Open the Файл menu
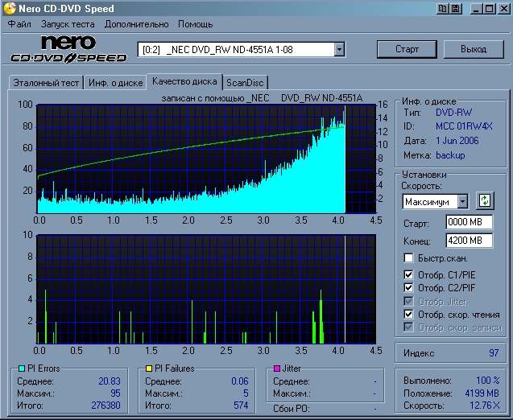 pos(19,24)
